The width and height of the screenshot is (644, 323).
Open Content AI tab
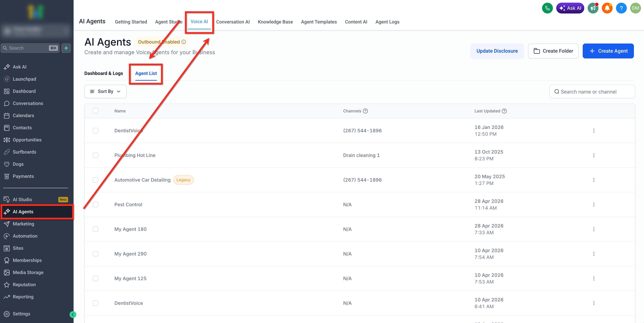click(x=356, y=22)
